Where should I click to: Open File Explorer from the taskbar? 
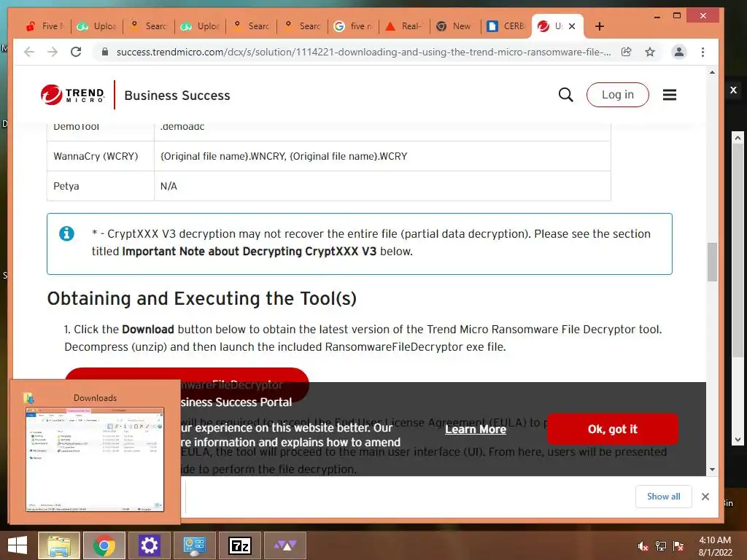point(60,545)
